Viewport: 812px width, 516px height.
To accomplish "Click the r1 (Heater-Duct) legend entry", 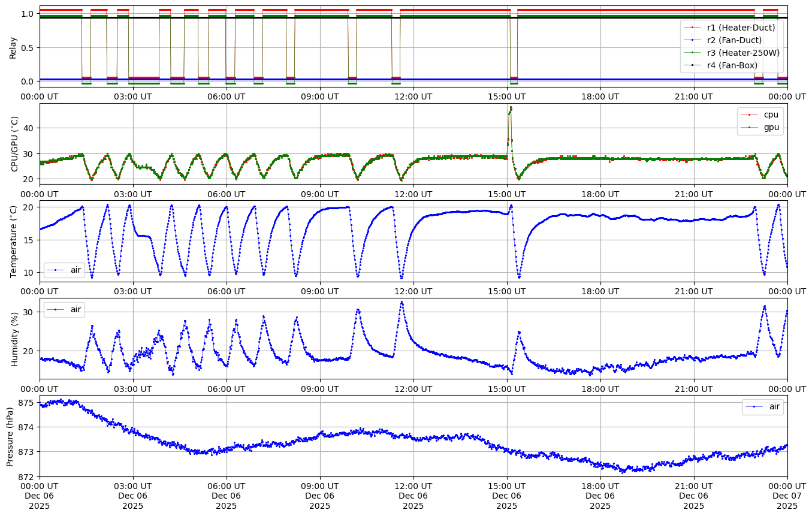I will 741,28.
